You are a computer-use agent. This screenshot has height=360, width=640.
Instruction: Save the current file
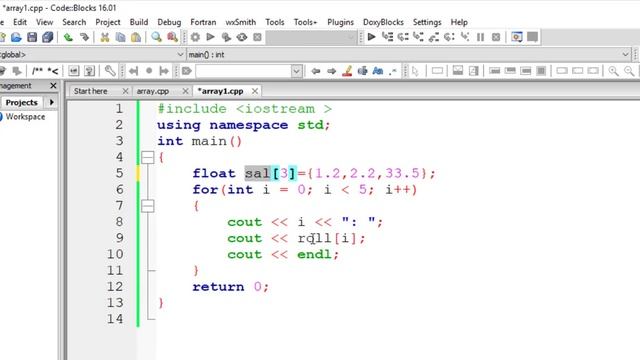[x=32, y=38]
